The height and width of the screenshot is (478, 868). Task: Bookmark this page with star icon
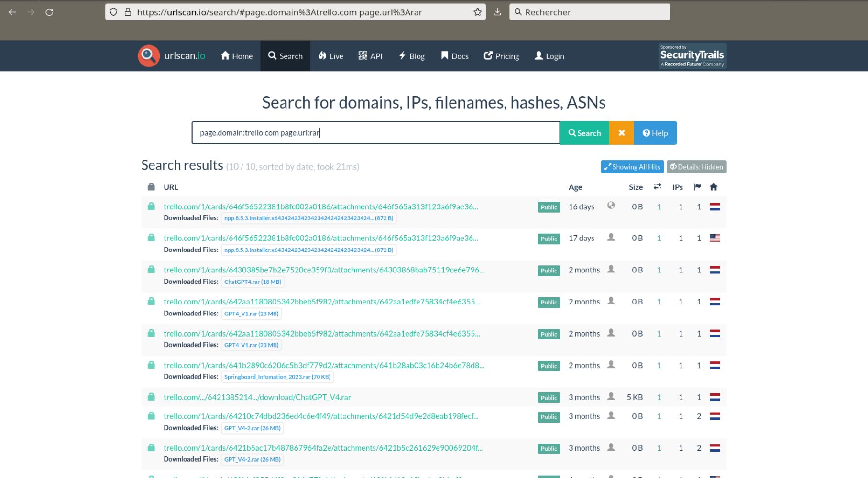[477, 12]
